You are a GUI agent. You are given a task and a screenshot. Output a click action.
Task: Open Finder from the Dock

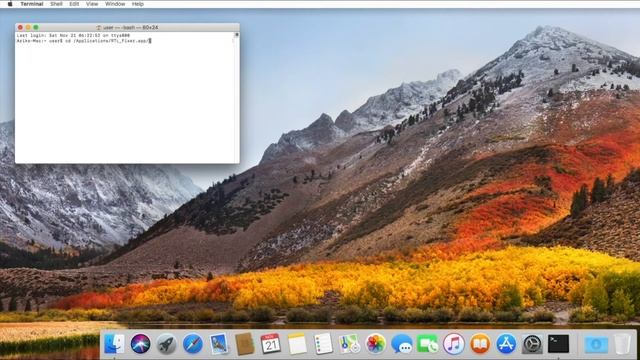coord(114,344)
